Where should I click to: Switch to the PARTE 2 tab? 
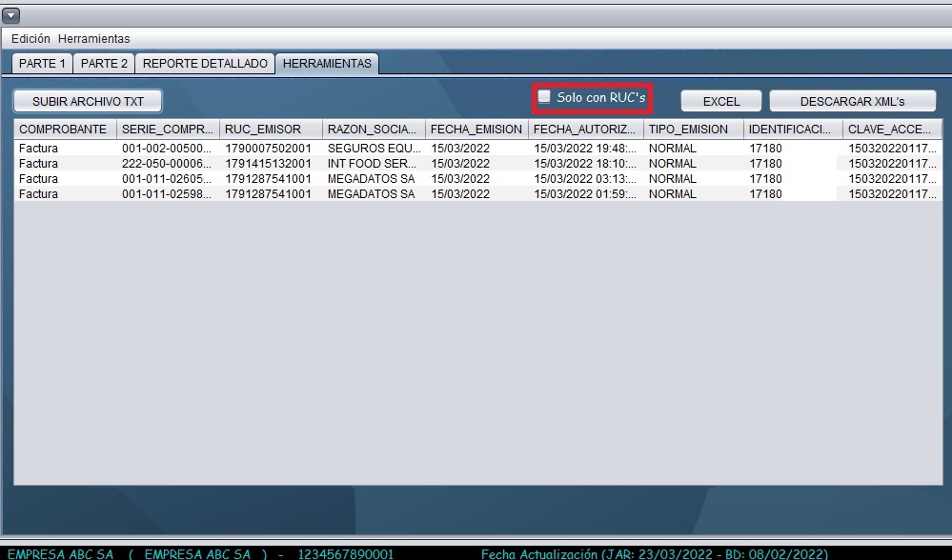[x=104, y=64]
